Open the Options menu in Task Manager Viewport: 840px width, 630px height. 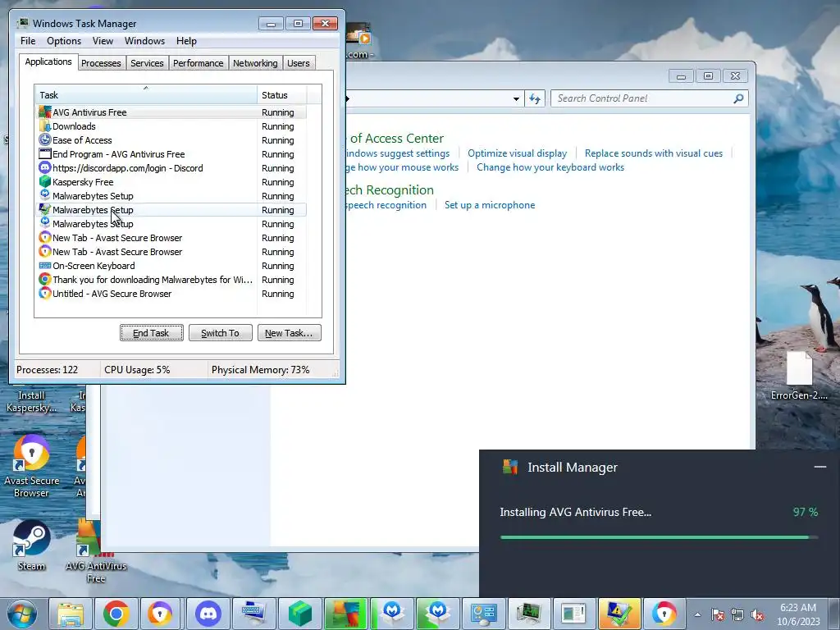tap(64, 41)
